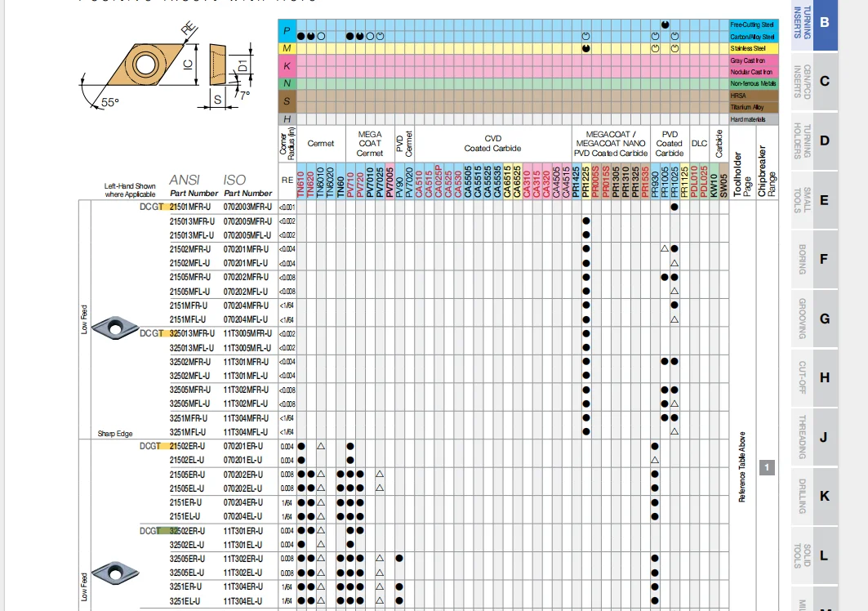Click the brown S material class label
Image resolution: width=868 pixels, height=611 pixels.
287,101
